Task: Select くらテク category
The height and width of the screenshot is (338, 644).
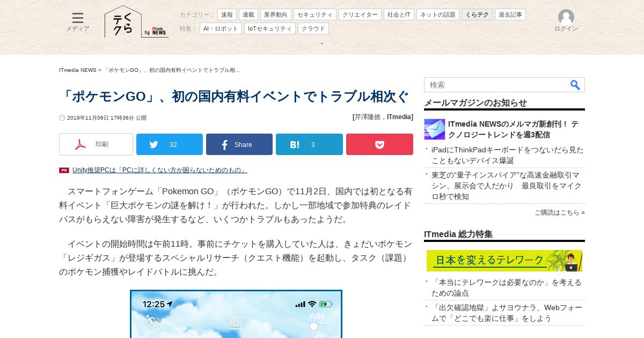Action: (477, 14)
